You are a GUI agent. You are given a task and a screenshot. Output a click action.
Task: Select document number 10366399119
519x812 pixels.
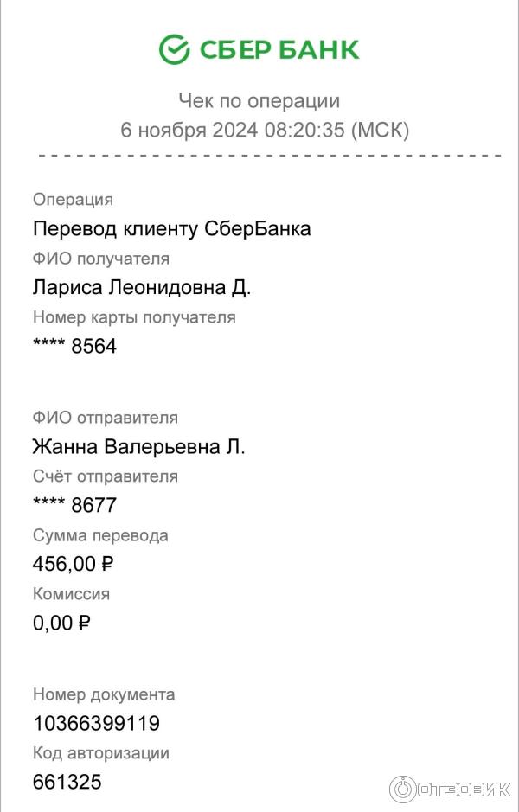point(96,724)
